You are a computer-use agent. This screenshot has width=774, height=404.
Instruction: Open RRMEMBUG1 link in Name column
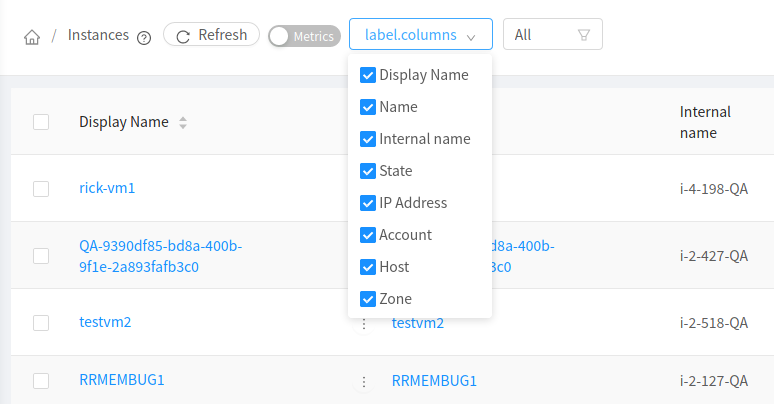(x=434, y=381)
